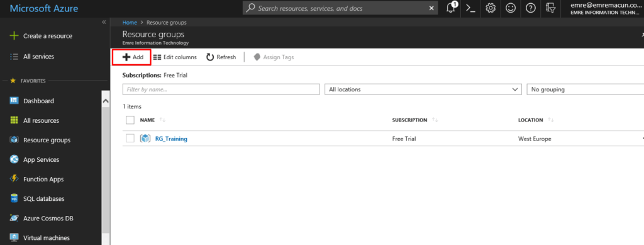Open Azure Cosmos DB sidebar label
The width and height of the screenshot is (644, 245).
(48, 219)
